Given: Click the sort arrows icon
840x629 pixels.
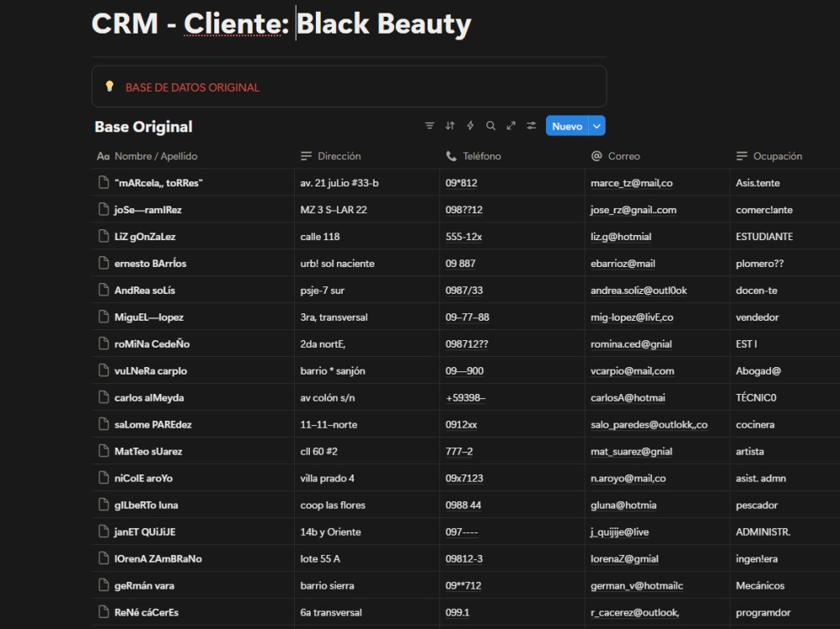Looking at the screenshot, I should coord(450,126).
